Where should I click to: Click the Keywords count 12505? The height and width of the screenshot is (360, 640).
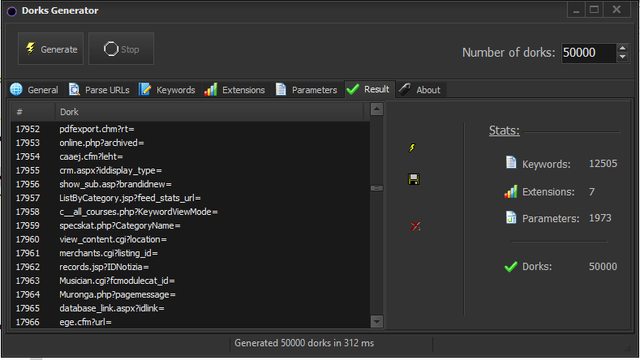click(x=603, y=164)
